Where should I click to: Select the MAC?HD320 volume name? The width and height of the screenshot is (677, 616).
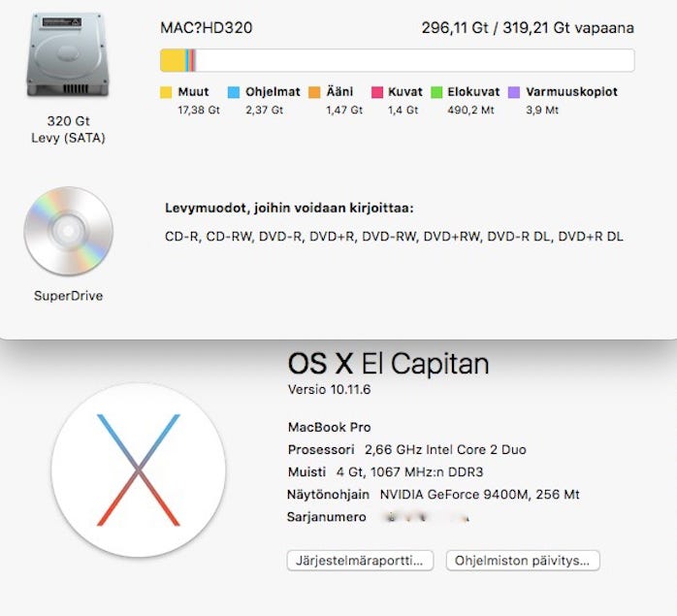click(206, 28)
